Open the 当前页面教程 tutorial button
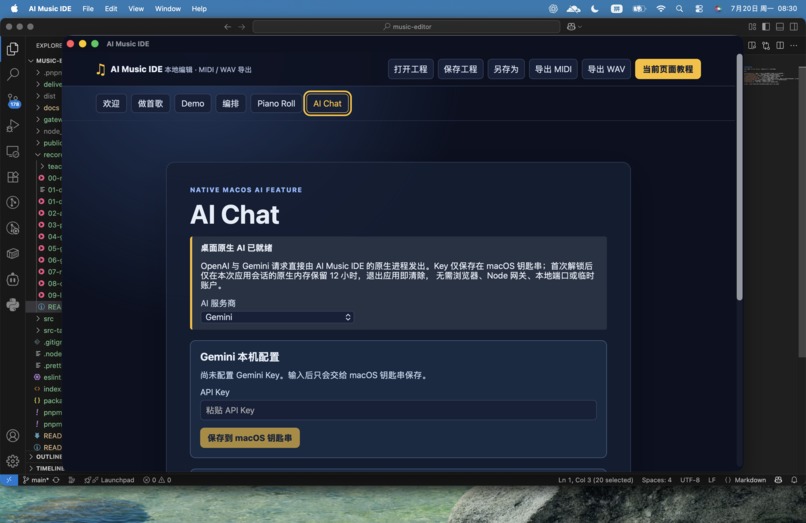Screen dimensions: 806x523 coord(668,69)
